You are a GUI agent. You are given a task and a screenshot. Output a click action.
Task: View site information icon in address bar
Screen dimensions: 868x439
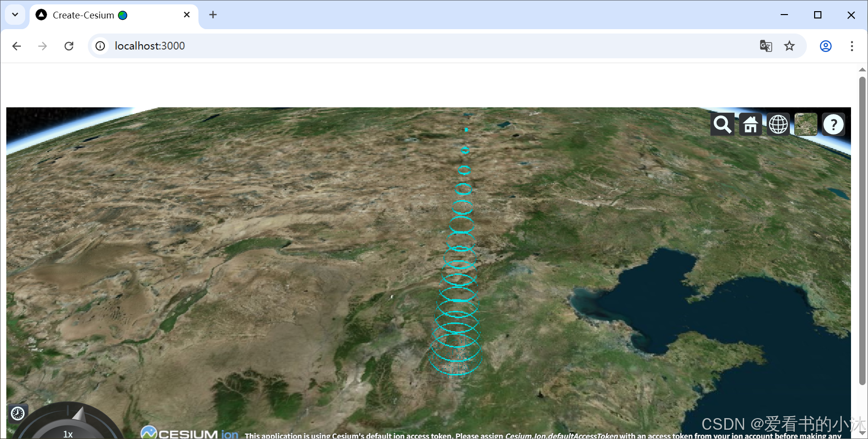(100, 46)
